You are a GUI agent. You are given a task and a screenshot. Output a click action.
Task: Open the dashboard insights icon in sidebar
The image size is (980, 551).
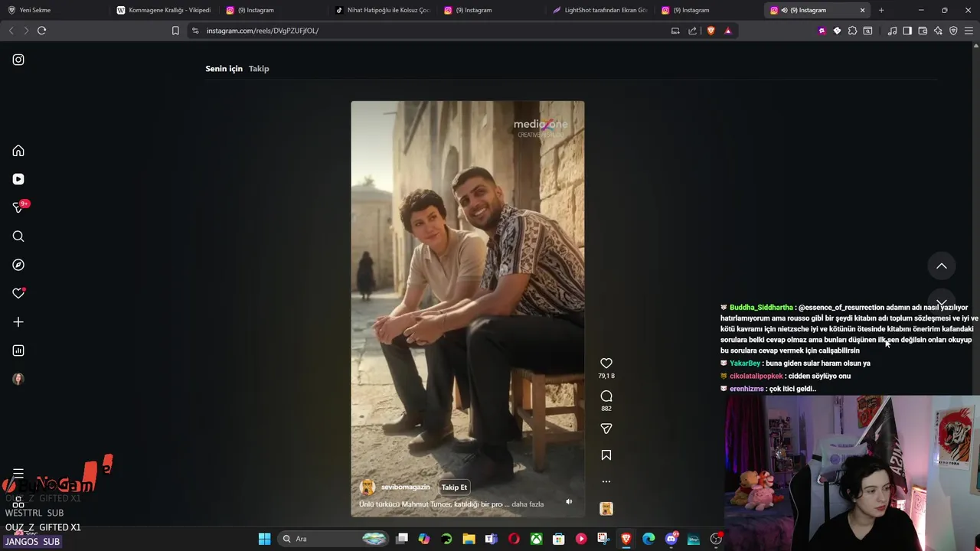(x=18, y=350)
